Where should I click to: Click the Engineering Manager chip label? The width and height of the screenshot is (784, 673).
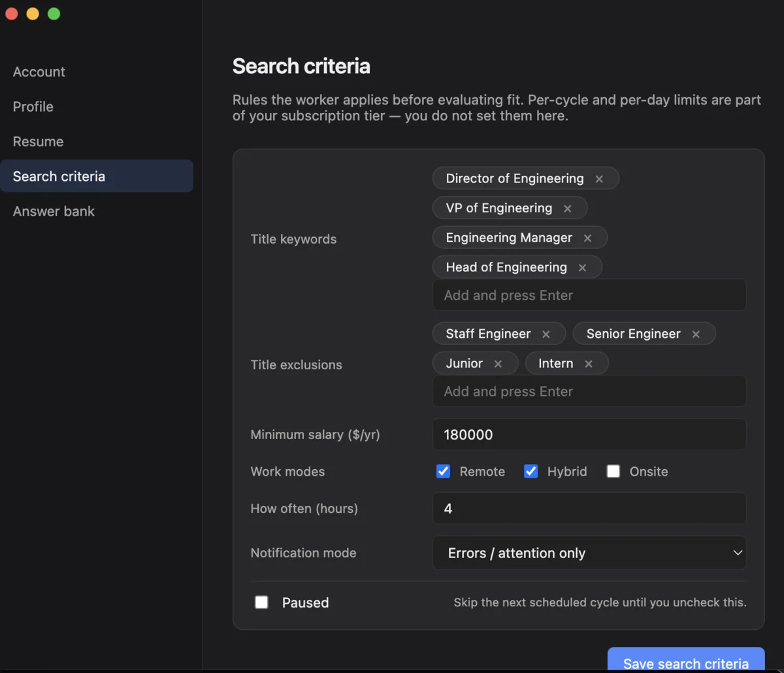[x=509, y=238]
